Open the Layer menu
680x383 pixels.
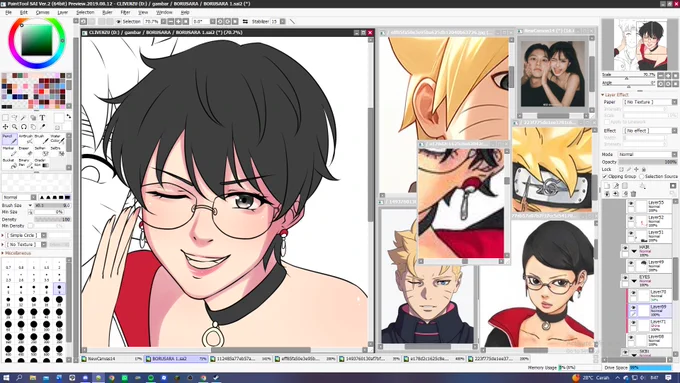coord(63,13)
